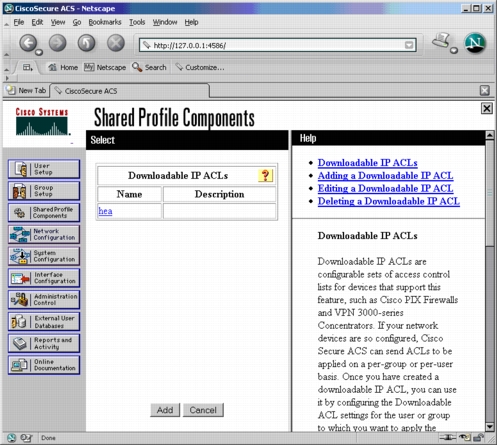Open the Help menu

pos(191,22)
